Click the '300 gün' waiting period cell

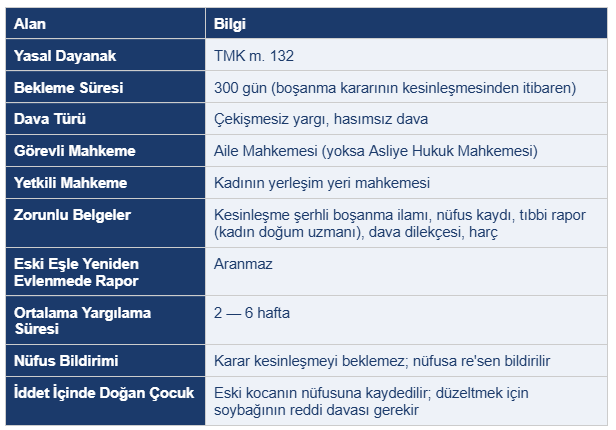coord(394,87)
